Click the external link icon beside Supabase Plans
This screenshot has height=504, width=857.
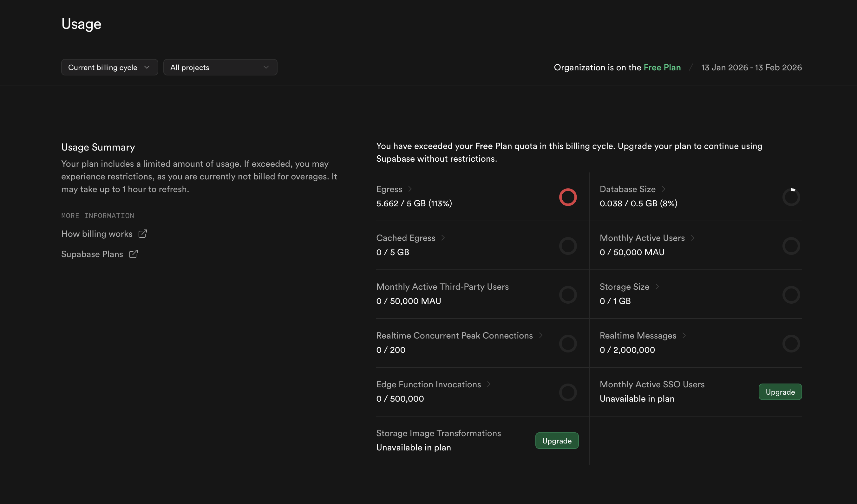pos(133,254)
